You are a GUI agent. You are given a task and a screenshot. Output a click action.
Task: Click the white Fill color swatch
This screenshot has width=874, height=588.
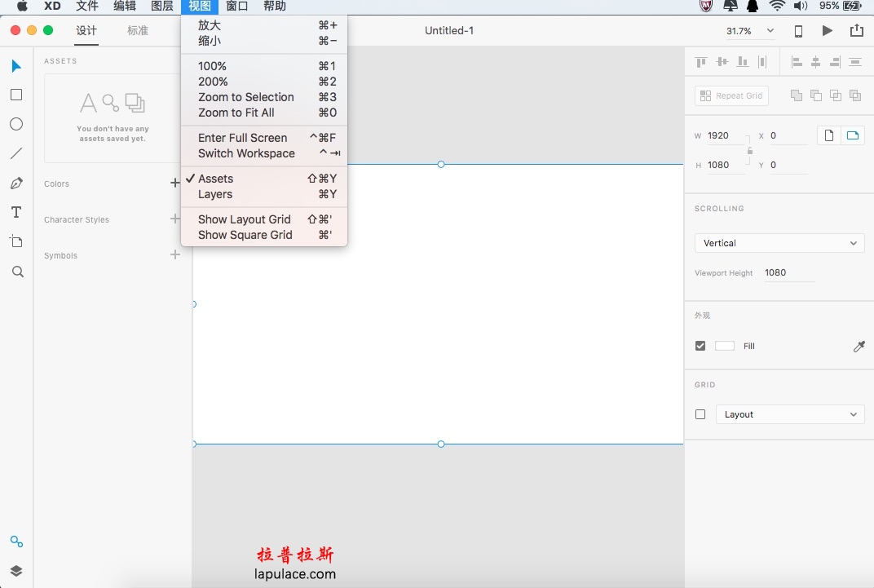(725, 346)
